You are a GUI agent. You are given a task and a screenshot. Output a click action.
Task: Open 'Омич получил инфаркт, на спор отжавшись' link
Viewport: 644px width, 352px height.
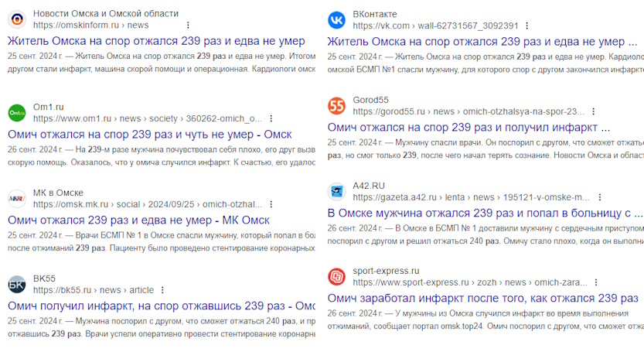[162, 306]
